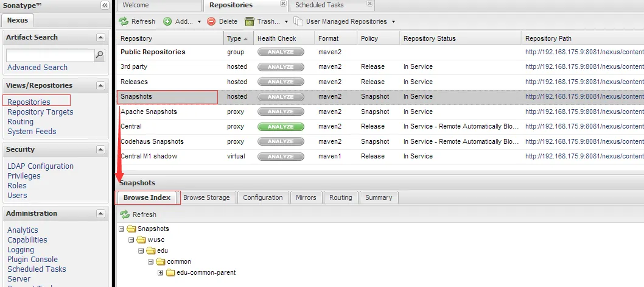The width and height of the screenshot is (644, 287).
Task: Click ANALYZE button for Releases row
Action: [281, 82]
